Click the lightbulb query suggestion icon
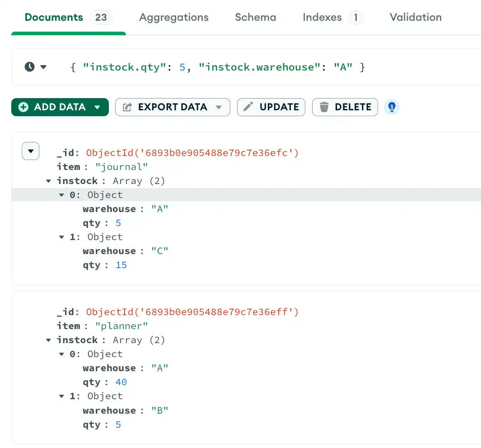481x448 pixels. point(392,107)
